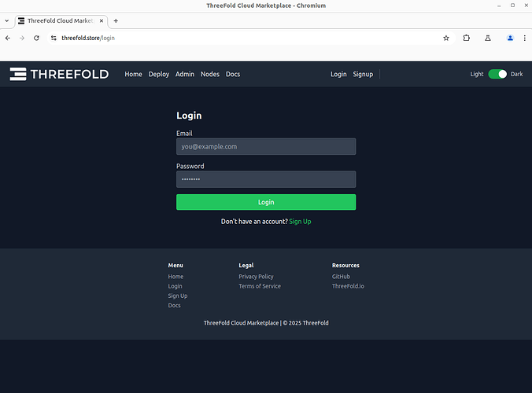
Task: Open a new tab with plus icon
Action: [116, 20]
